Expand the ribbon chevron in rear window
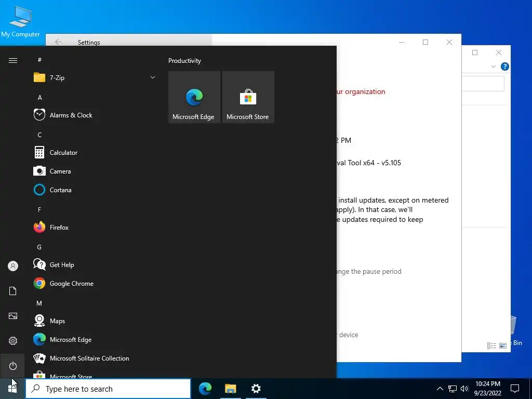532x399 pixels. (494, 66)
